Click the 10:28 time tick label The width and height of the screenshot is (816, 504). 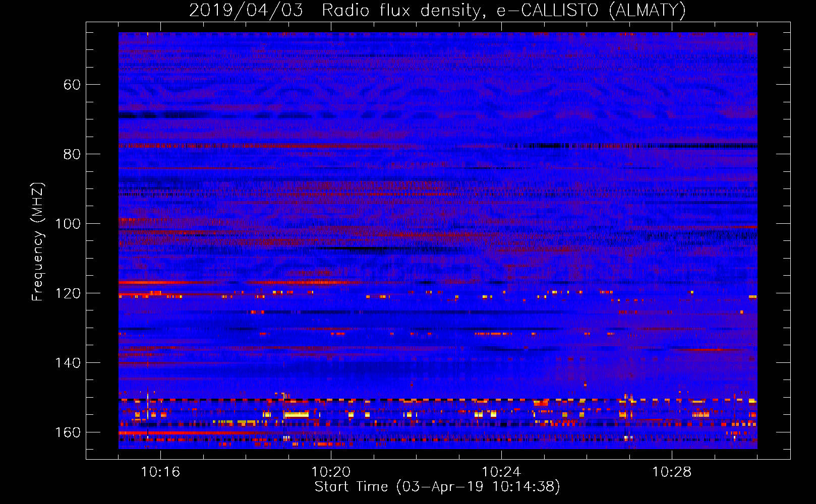672,472
